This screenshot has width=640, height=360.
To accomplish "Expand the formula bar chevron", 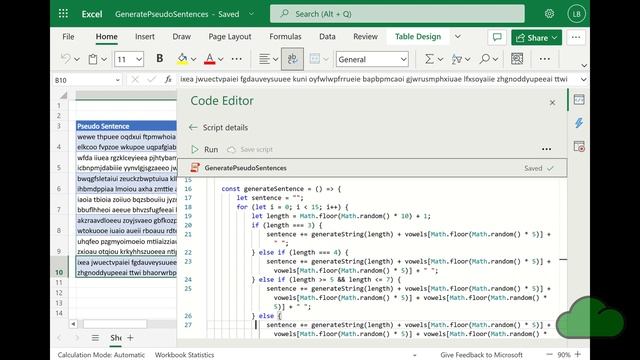I will [584, 80].
